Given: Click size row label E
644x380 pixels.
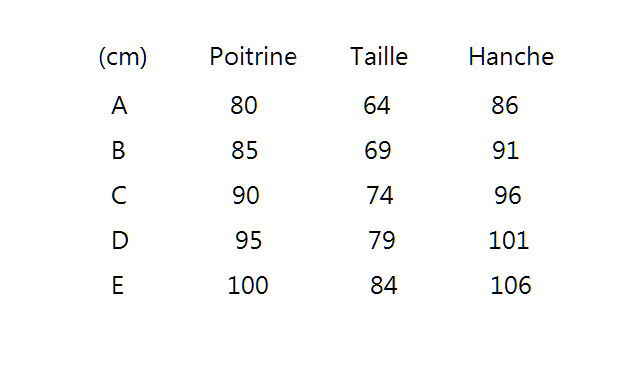Looking at the screenshot, I should click(117, 285).
